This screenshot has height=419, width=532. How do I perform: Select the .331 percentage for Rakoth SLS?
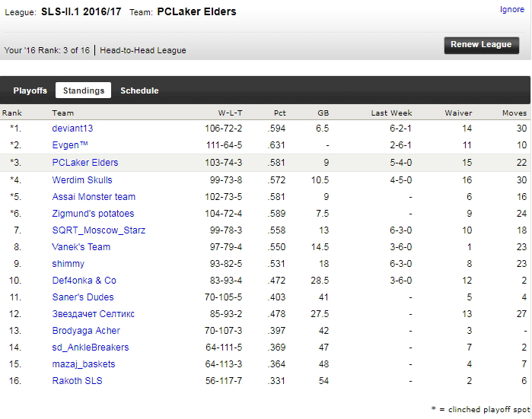pos(276,381)
